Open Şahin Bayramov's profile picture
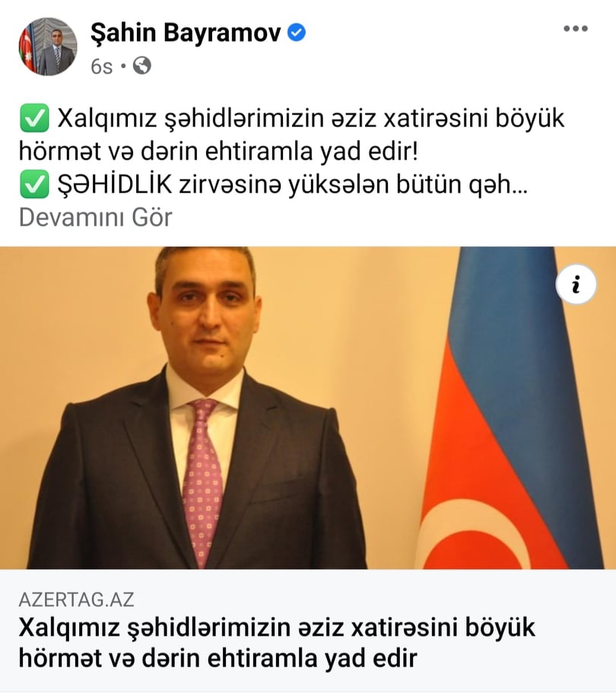This screenshot has height=695, width=616. [47, 46]
